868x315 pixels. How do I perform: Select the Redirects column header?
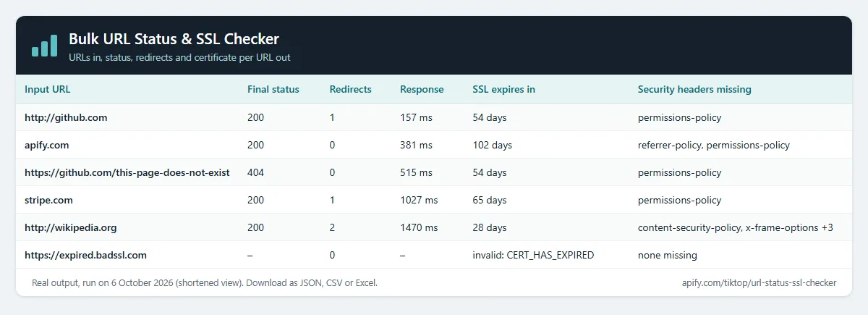tap(351, 90)
